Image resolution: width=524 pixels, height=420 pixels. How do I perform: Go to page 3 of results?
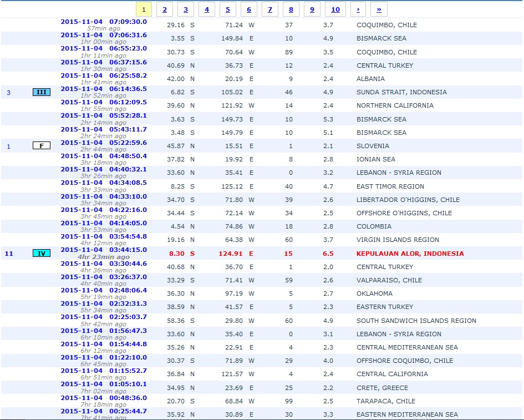click(x=185, y=9)
